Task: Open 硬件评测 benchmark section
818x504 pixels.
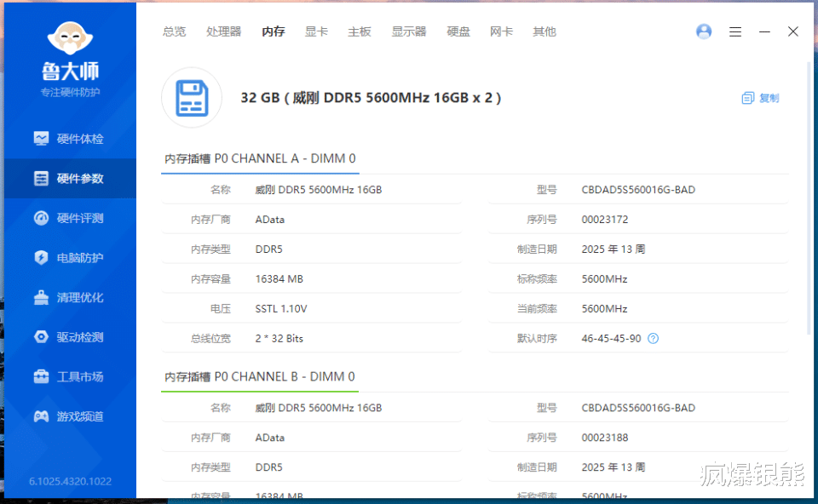Action: tap(70, 218)
